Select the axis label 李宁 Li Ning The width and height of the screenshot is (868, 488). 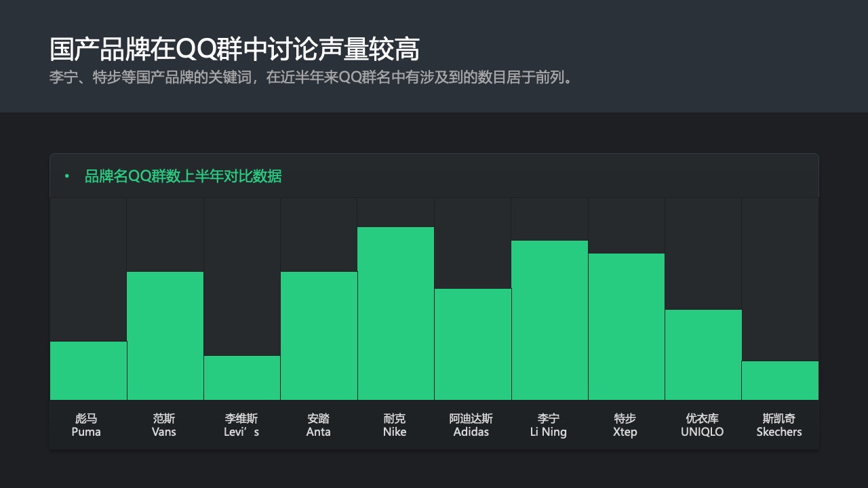pyautogui.click(x=549, y=425)
